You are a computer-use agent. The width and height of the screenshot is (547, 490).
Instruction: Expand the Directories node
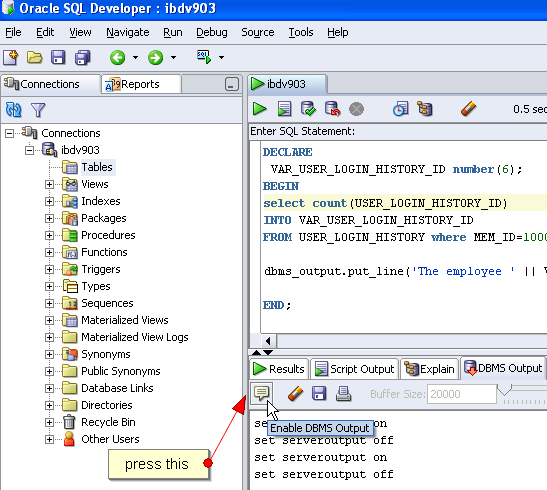49,406
